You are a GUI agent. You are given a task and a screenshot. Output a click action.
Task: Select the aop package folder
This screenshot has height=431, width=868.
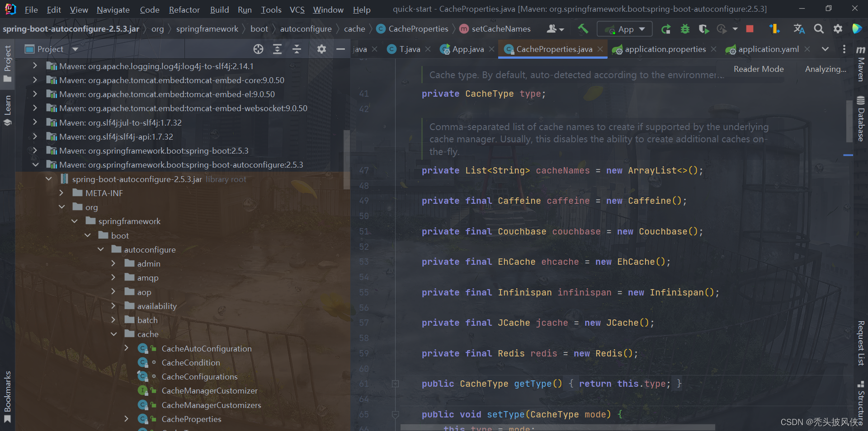pyautogui.click(x=144, y=292)
